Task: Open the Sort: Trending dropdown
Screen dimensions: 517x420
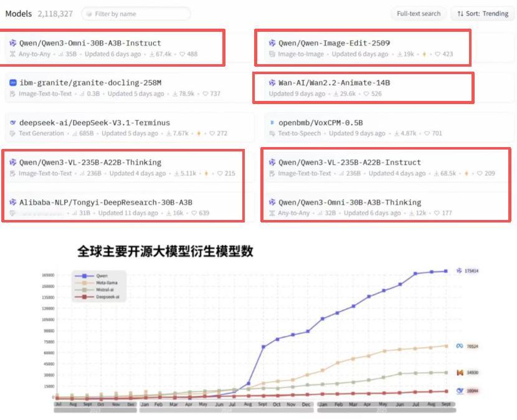Action: click(x=483, y=14)
